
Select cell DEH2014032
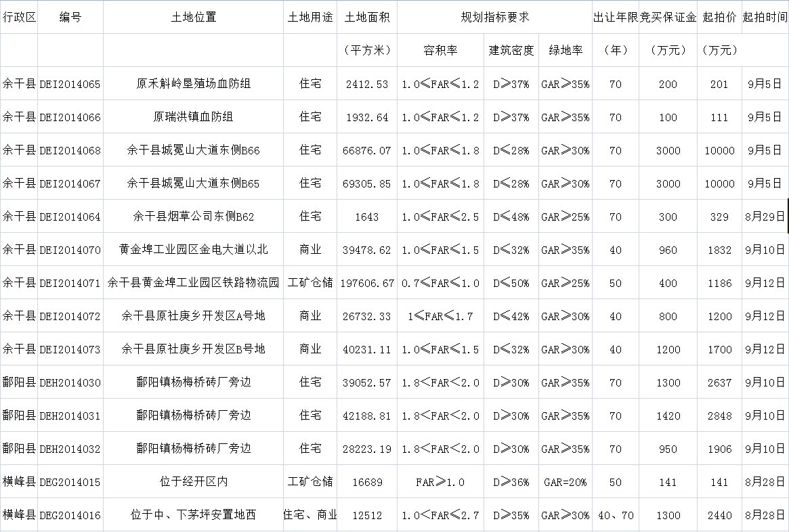(70, 449)
